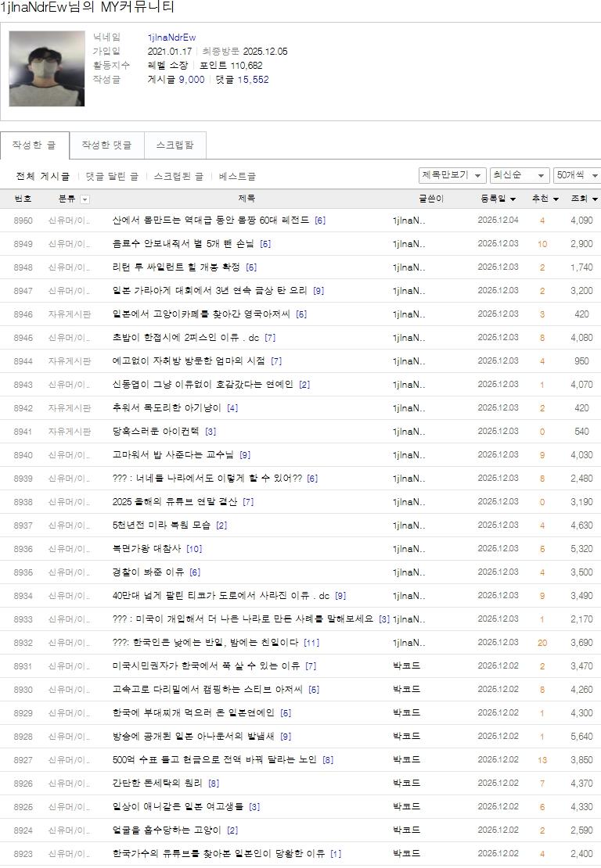Open post 고속고로 다리밑에서 캠핑하는 스티브 아저씨

[207, 689]
